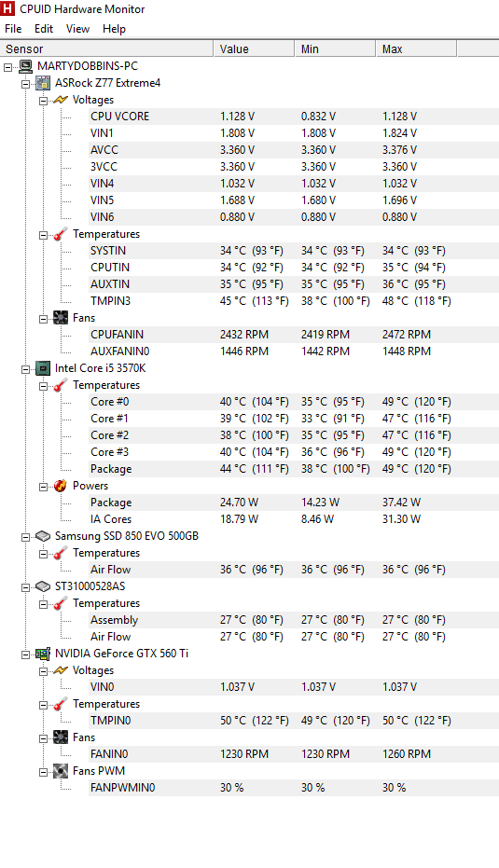Click the Samsung SSD 850 EVO drive icon

coord(43,536)
